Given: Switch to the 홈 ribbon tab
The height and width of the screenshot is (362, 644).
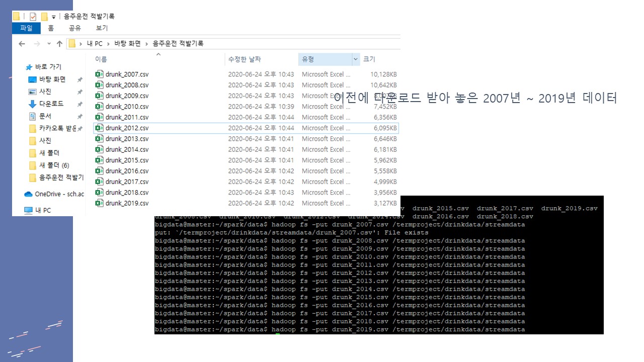Looking at the screenshot, I should point(51,28).
